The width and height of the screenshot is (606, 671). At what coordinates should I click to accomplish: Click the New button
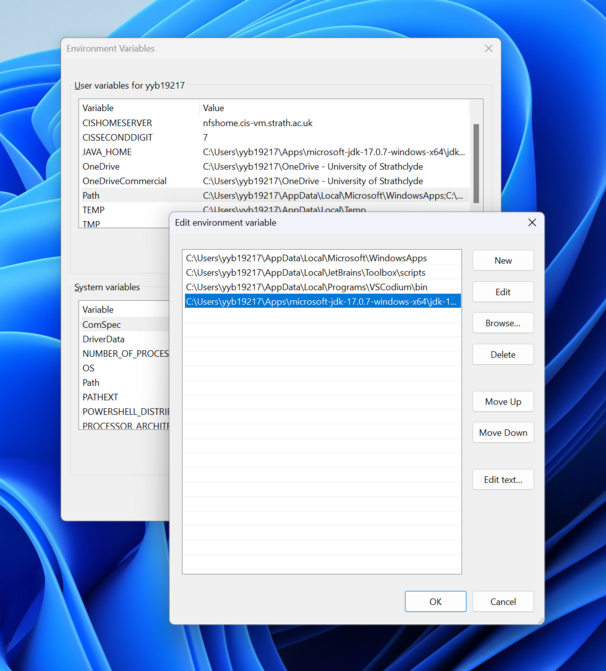pos(503,260)
